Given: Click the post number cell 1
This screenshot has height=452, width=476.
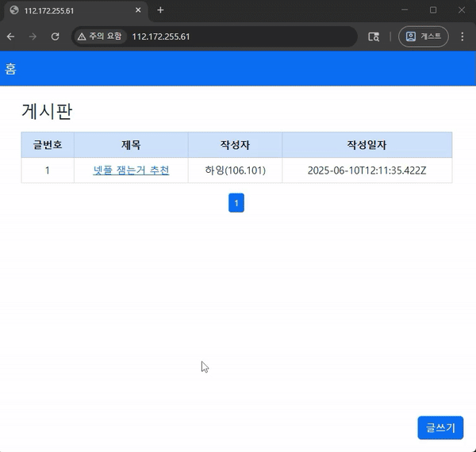Looking at the screenshot, I should click(x=48, y=170).
